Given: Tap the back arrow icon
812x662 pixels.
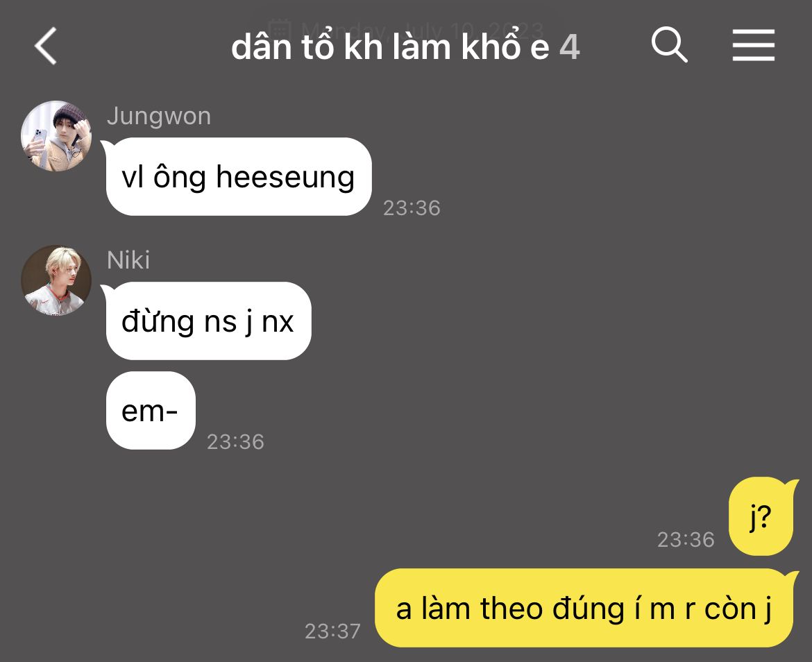Looking at the screenshot, I should pyautogui.click(x=46, y=46).
